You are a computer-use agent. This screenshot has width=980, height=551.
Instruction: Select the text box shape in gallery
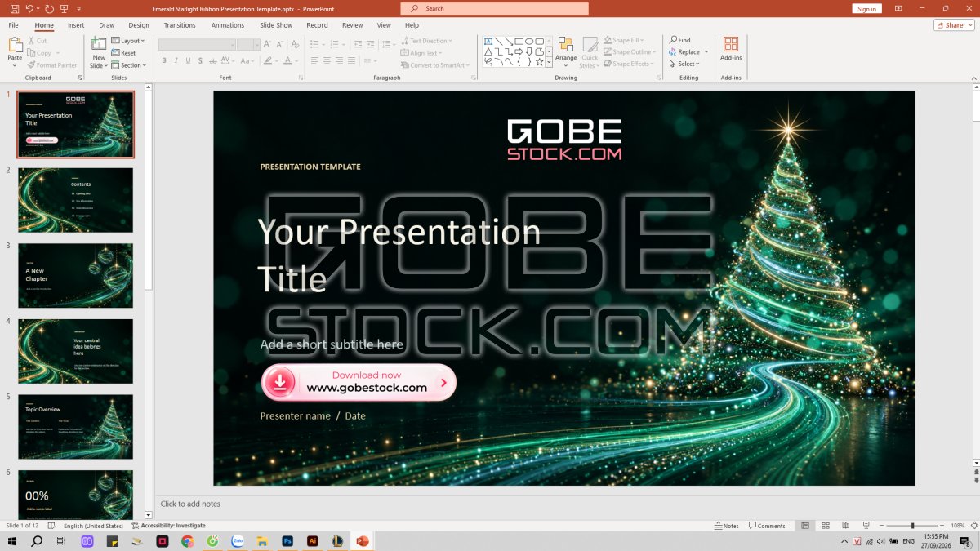coord(488,41)
